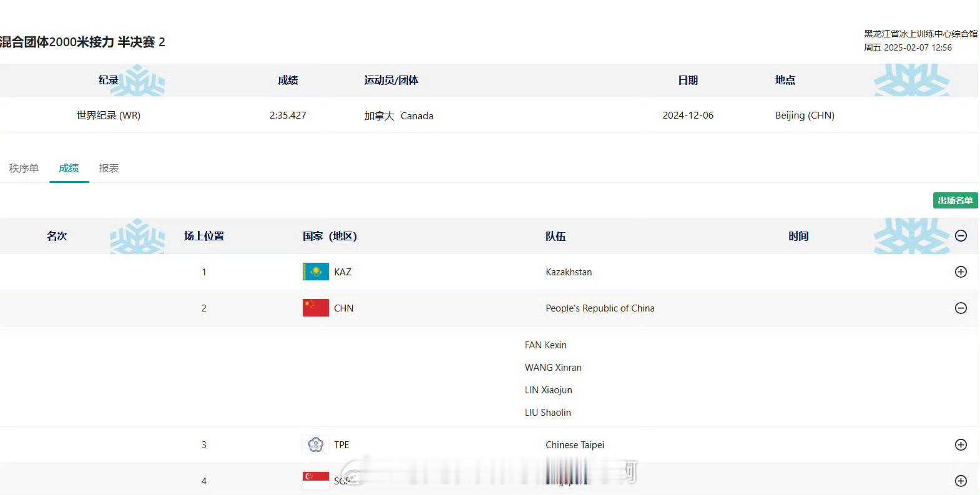
Task: Select the KAZ country code
Action: 343,272
